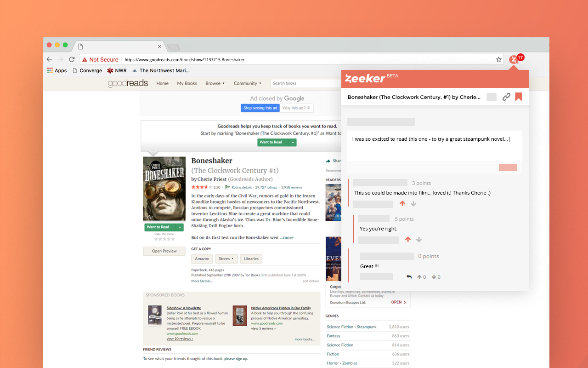Image resolution: width=588 pixels, height=368 pixels.
Task: Click the Zeeker logo in popup header
Action: click(x=365, y=78)
